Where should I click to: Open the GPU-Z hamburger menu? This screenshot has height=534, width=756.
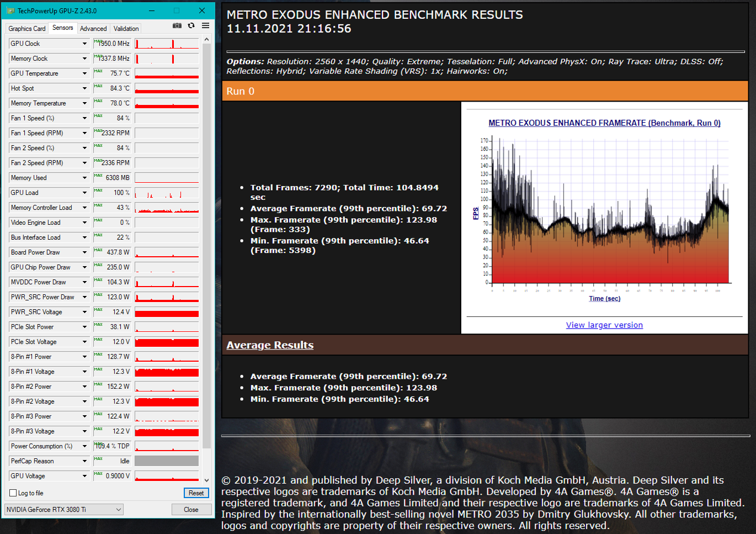tap(205, 26)
